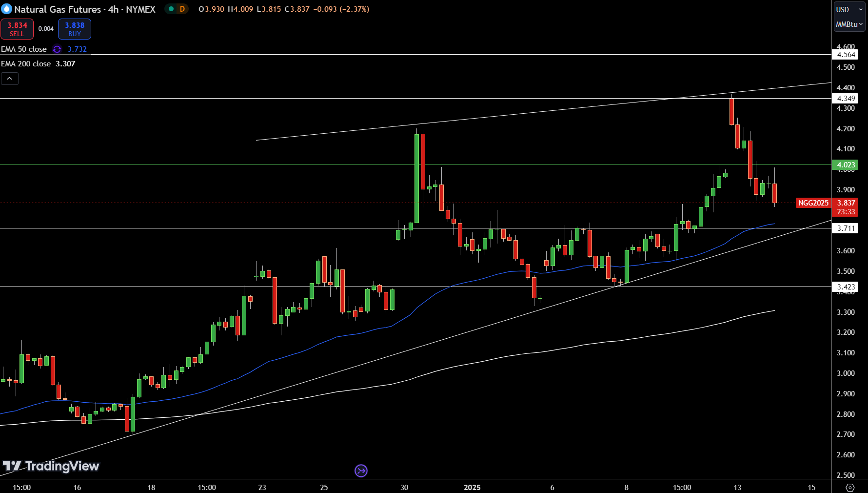Click the green 4.023 price label
868x493 pixels.
coord(846,165)
